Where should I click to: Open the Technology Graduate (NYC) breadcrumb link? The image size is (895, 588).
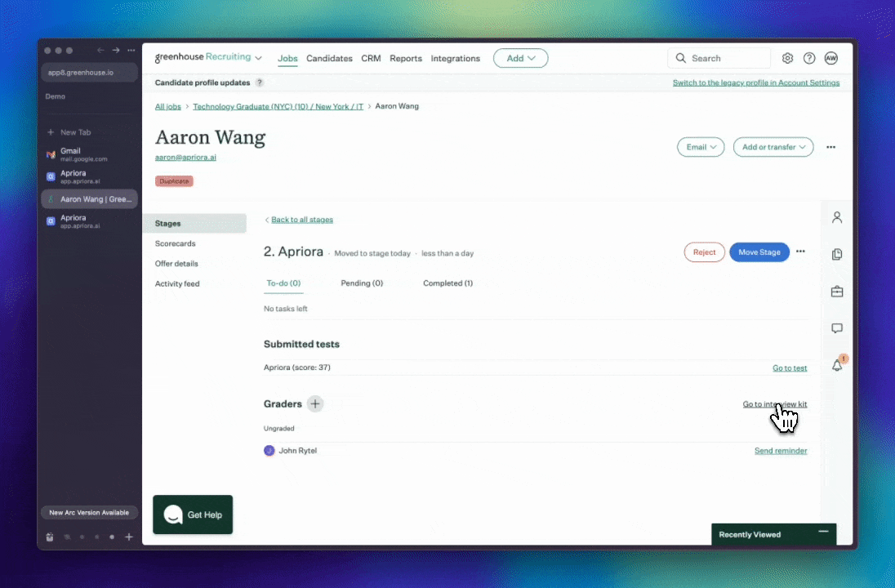pos(278,107)
